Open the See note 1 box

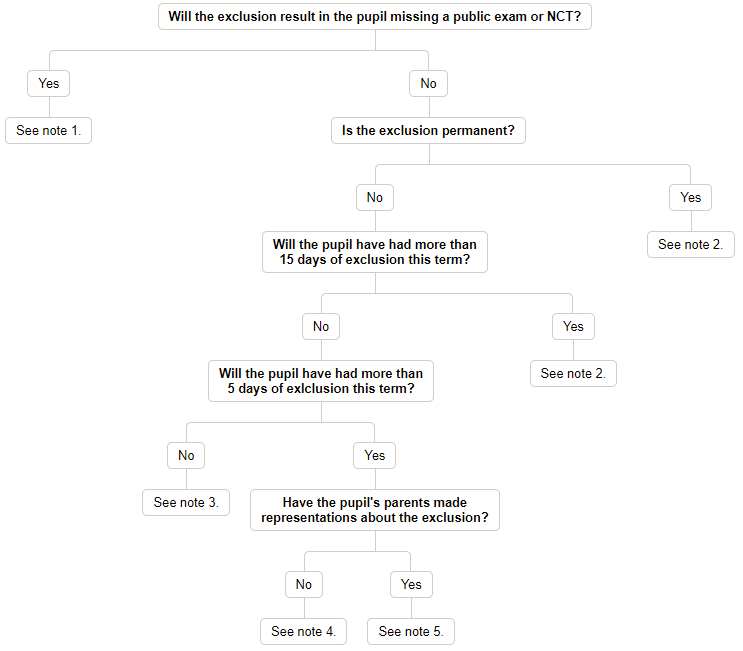pyautogui.click(x=48, y=130)
